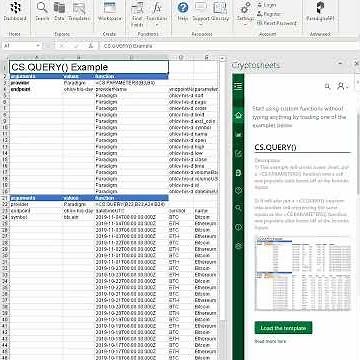Go to Home in Cryptosheets sidebar
Viewport: 360px width, 360px height.
coord(238,116)
